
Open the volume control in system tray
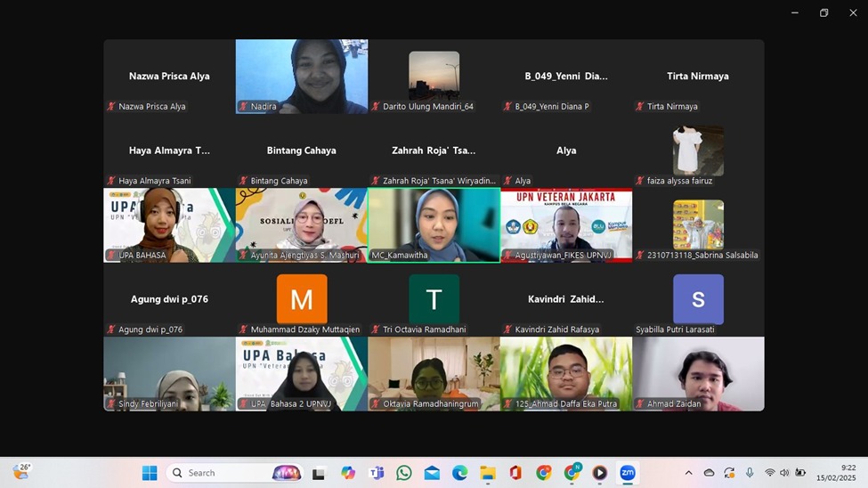[x=784, y=473]
